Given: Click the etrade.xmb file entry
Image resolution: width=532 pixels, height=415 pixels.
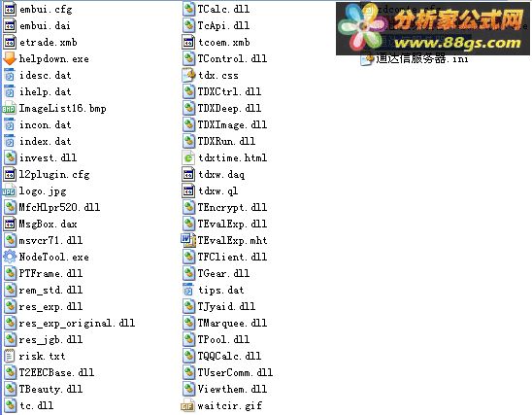Looking at the screenshot, I should 41,42.
